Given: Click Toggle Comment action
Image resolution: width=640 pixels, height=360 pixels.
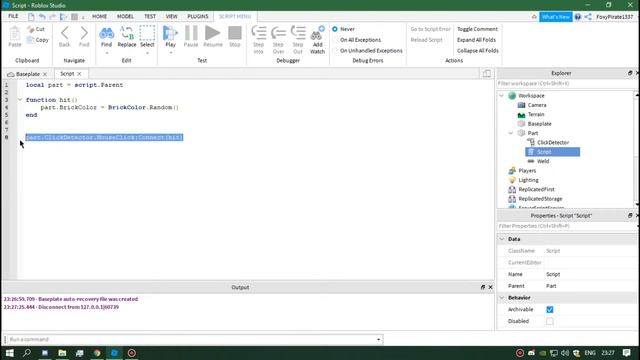Looking at the screenshot, I should click(477, 29).
